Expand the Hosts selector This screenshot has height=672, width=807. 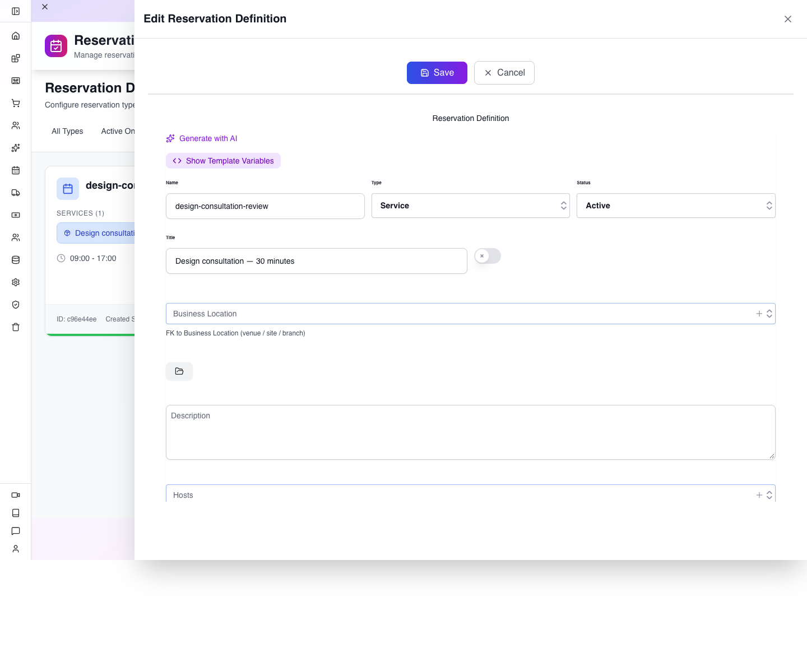[x=769, y=495]
